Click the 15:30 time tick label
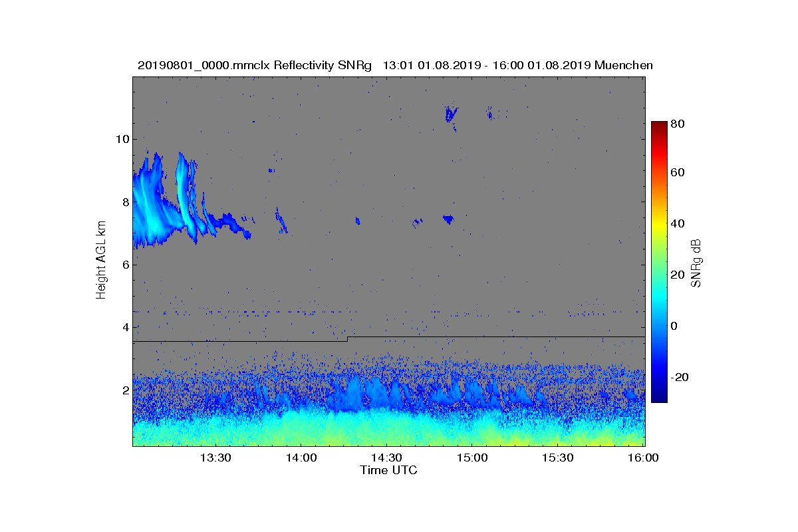The width and height of the screenshot is (798, 532). [x=559, y=458]
